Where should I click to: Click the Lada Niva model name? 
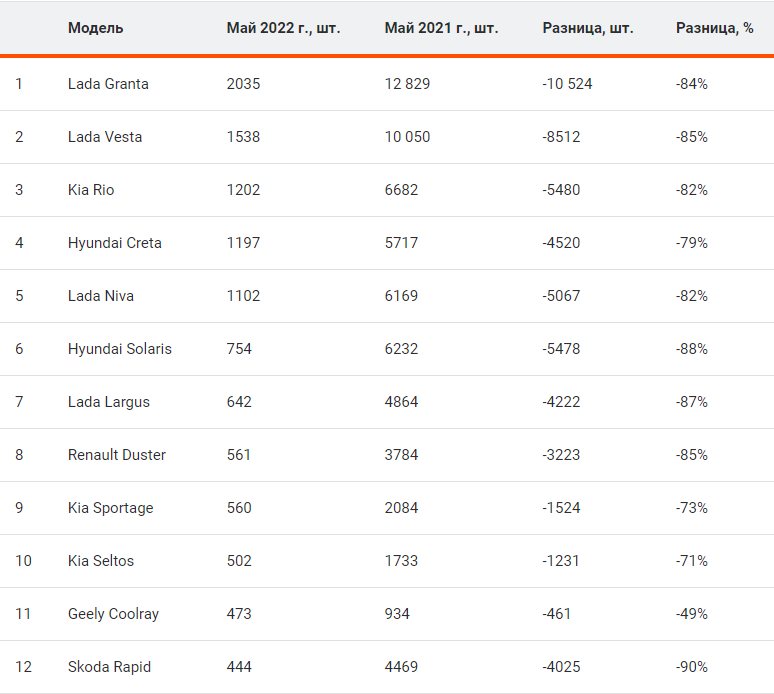101,296
